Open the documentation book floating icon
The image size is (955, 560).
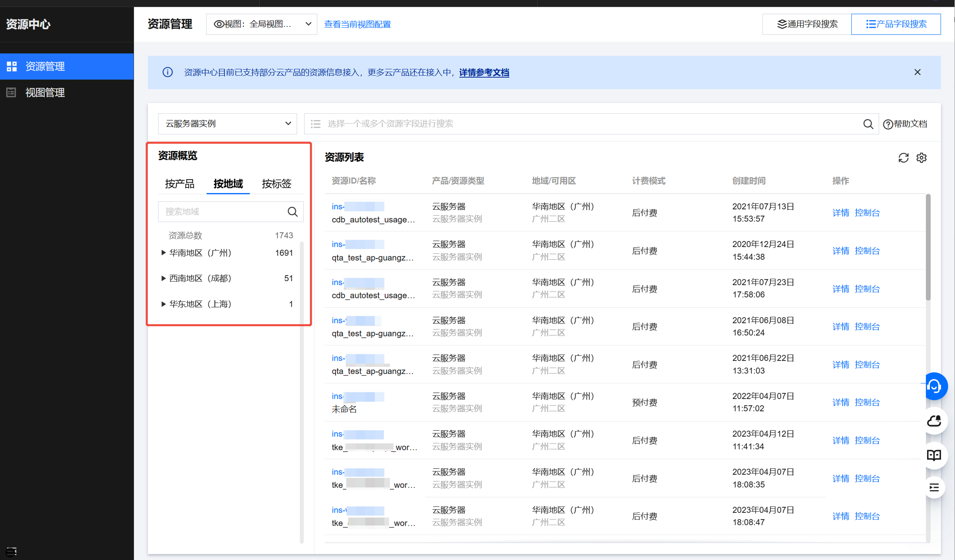click(x=934, y=455)
